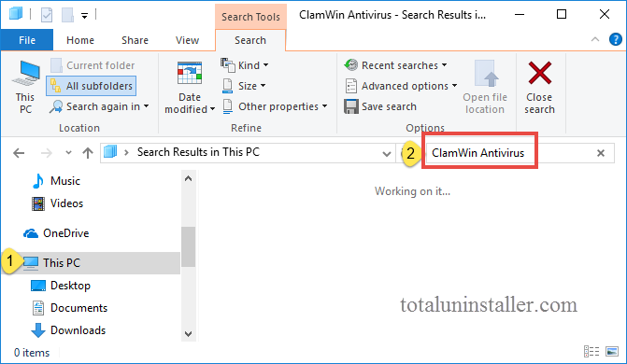
Task: Open the Search again in dropdown
Action: coord(99,106)
